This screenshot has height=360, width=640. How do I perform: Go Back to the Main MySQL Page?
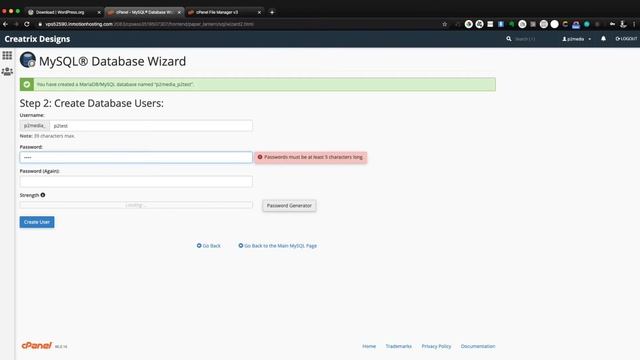278,246
